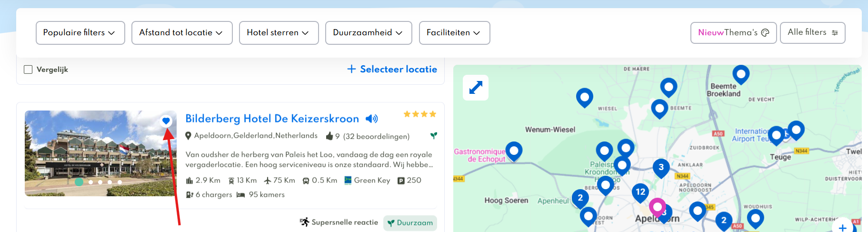Click the speaker icon beside Bilderberg Hotel De Keizerskroon
Image resolution: width=868 pixels, height=232 pixels.
click(x=371, y=119)
